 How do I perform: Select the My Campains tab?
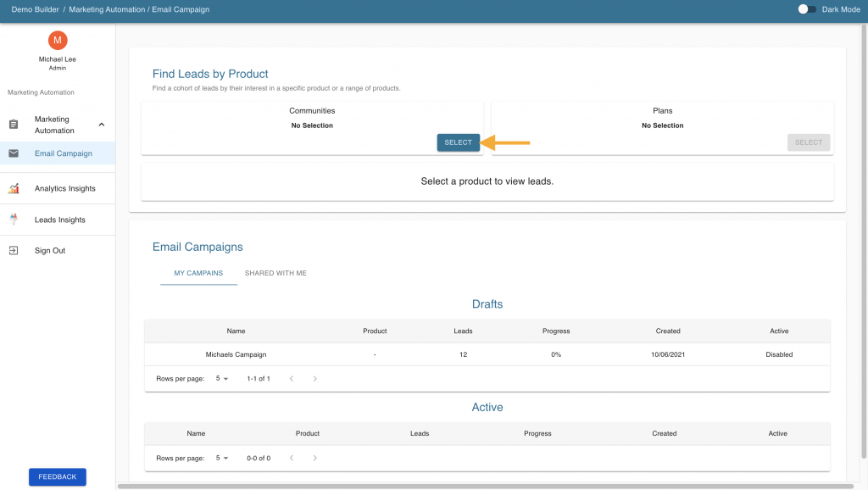[x=198, y=273]
